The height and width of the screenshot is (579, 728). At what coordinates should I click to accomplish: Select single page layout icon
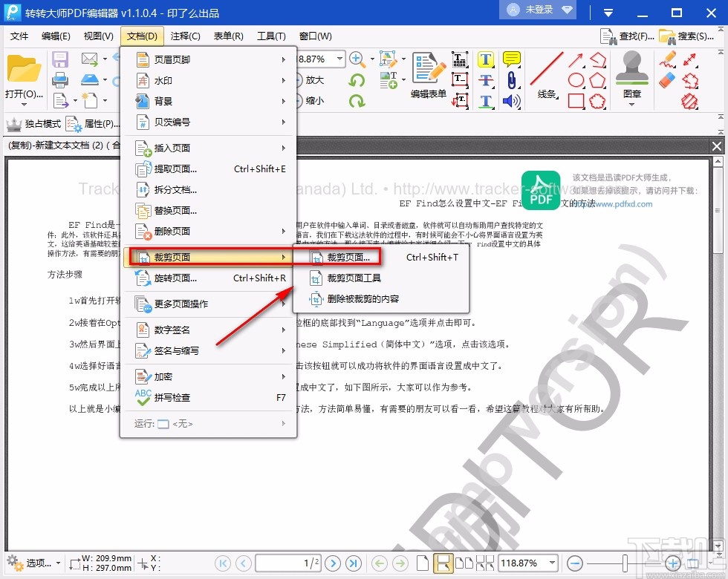(x=422, y=563)
